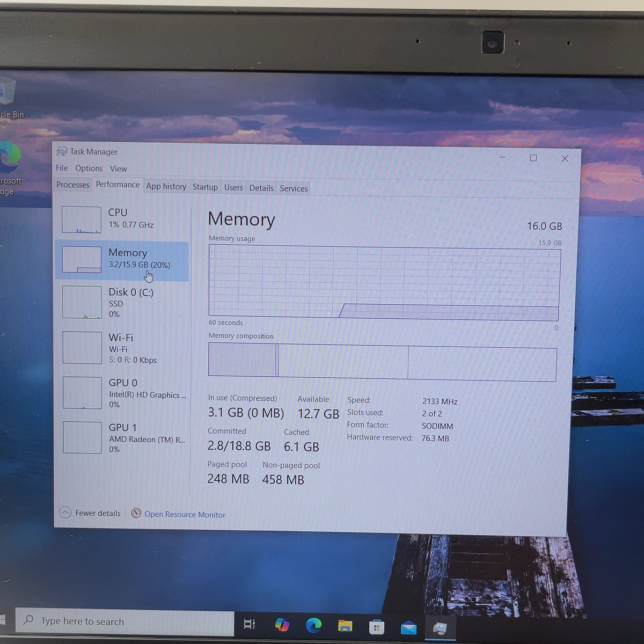This screenshot has height=644, width=644.
Task: Select the GPU 1 AMD Radeon thumbnail
Action: click(82, 437)
